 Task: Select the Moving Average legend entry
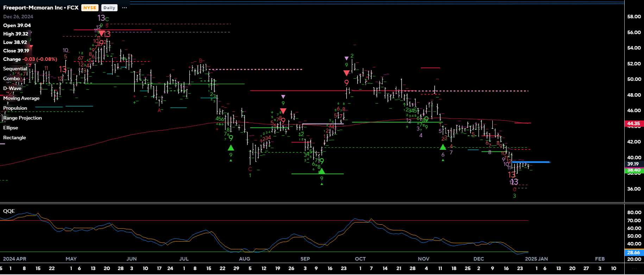click(x=21, y=98)
